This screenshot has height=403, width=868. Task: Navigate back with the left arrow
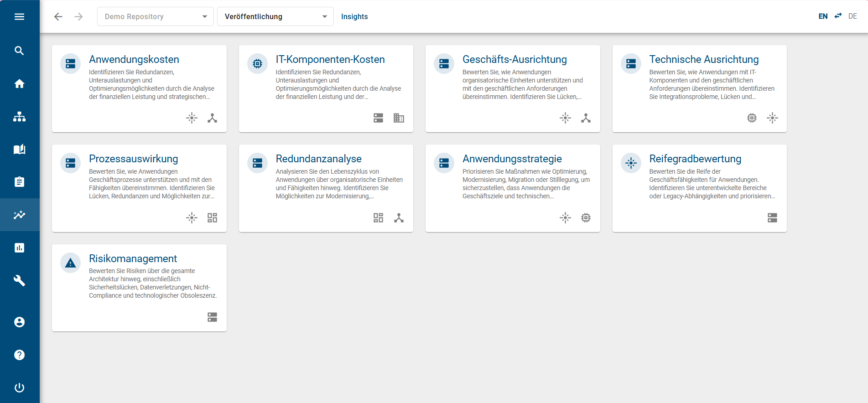point(58,17)
